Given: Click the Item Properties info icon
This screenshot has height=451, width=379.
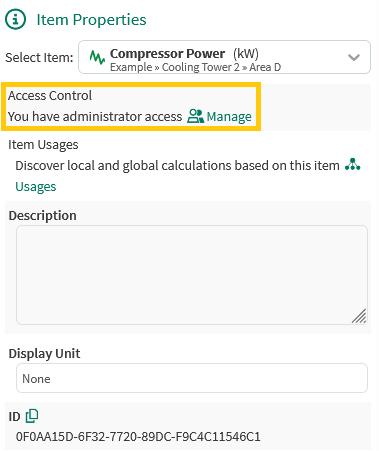Looking at the screenshot, I should pos(15,19).
